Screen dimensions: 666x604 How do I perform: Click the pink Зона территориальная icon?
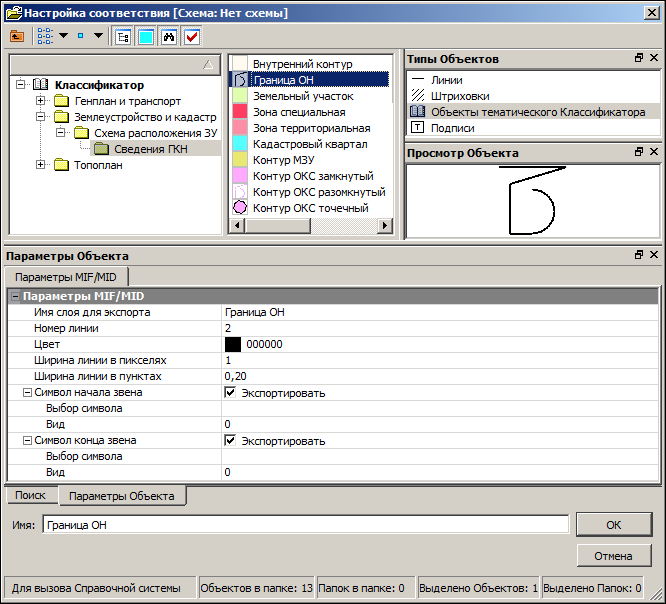click(240, 127)
